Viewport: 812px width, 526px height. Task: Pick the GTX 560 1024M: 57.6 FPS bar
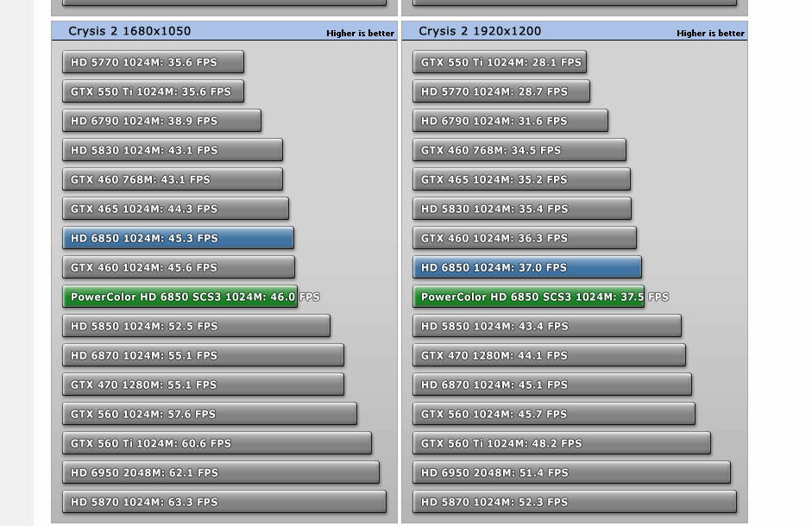[210, 414]
